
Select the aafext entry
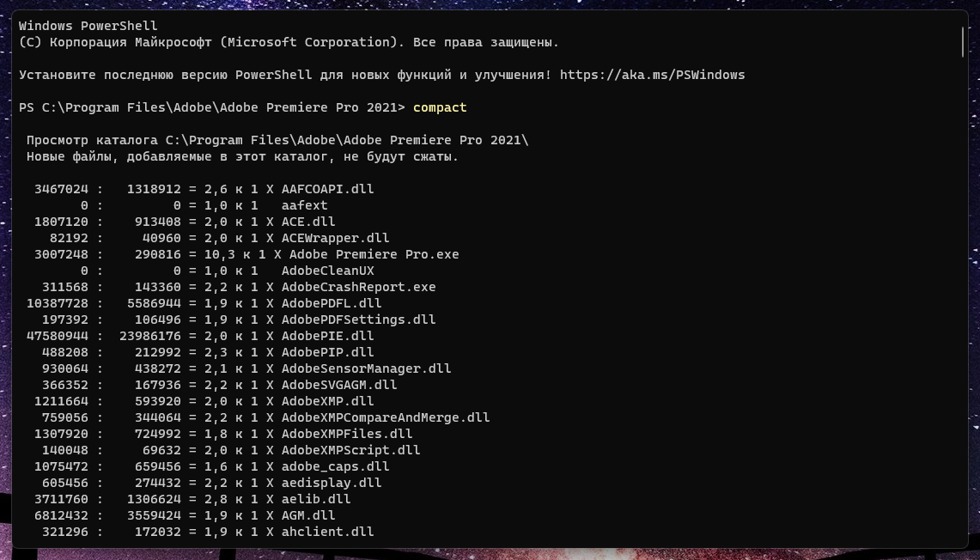click(x=304, y=205)
